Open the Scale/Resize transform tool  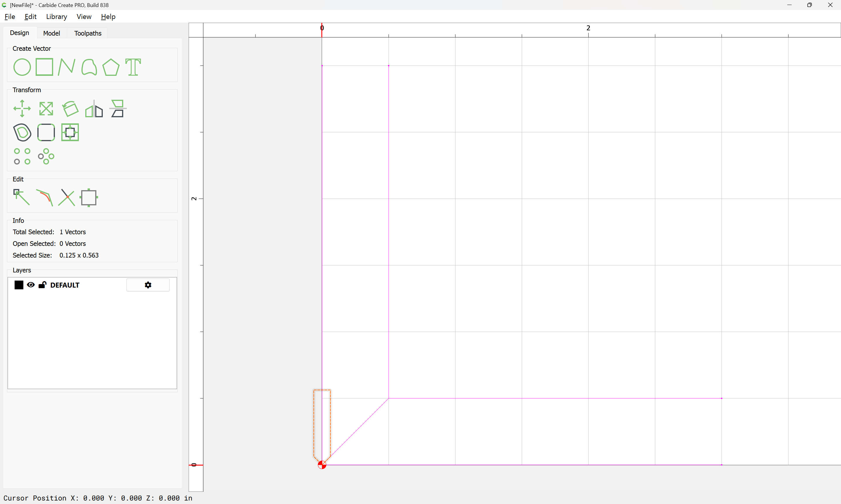(x=46, y=109)
